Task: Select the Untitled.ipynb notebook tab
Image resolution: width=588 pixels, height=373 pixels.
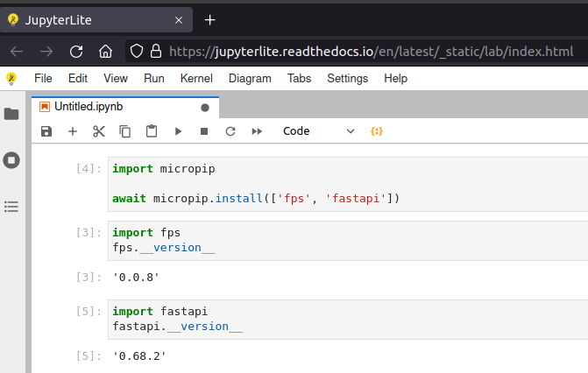Action: coord(125,107)
